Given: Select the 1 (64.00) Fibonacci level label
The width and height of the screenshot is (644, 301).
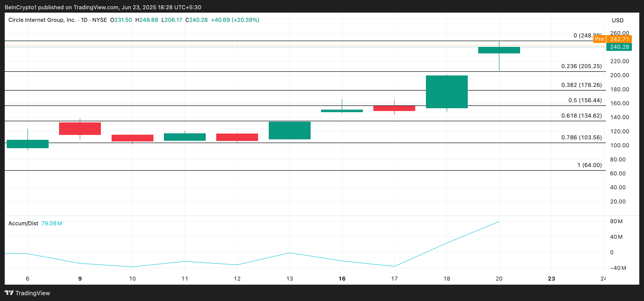Looking at the screenshot, I should click(589, 165).
